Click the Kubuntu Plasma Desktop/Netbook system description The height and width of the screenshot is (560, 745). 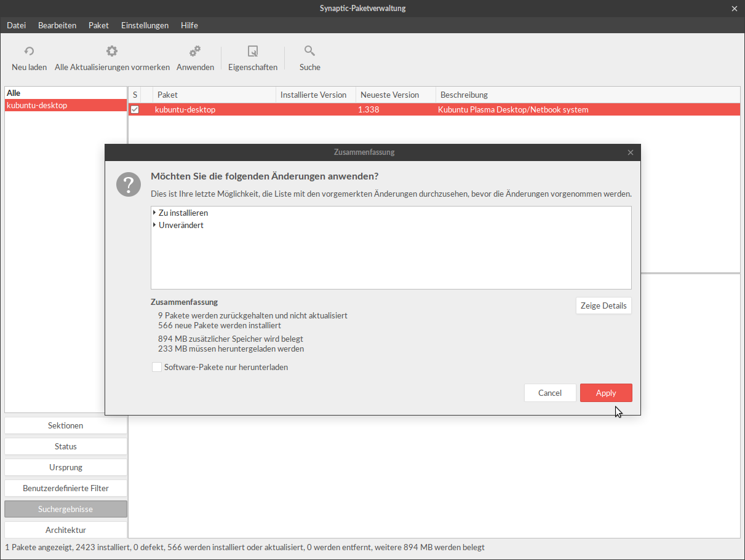click(x=513, y=110)
